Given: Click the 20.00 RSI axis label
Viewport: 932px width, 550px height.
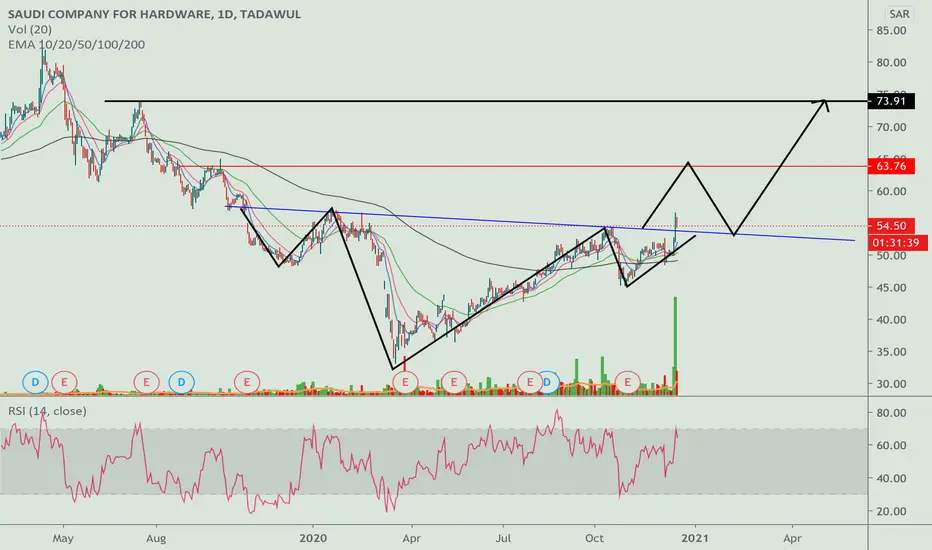Looking at the screenshot, I should (891, 511).
